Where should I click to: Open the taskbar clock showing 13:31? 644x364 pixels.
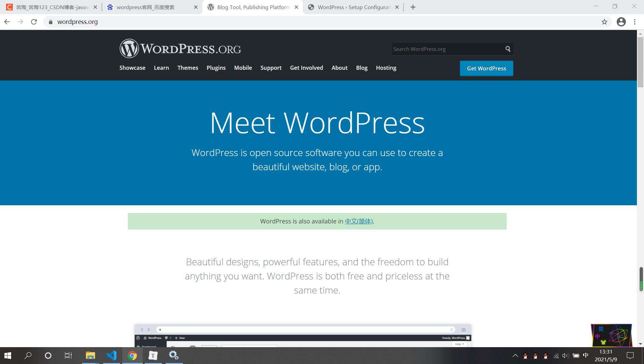click(606, 356)
